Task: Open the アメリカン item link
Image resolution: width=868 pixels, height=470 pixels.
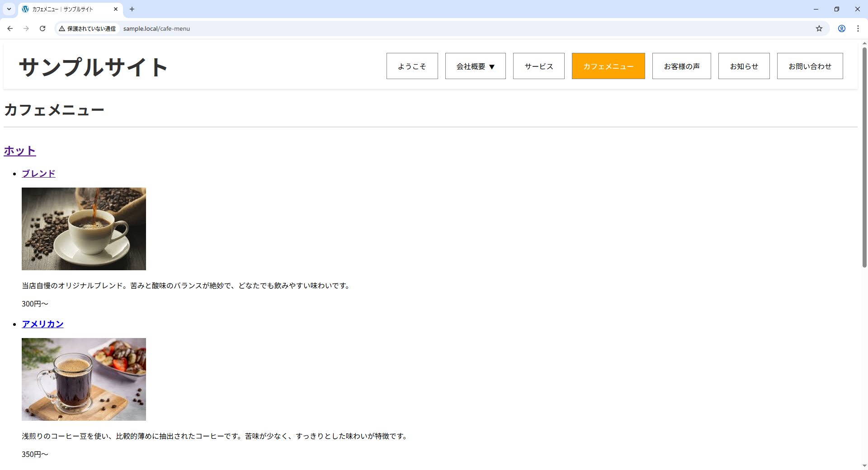Action: [42, 324]
